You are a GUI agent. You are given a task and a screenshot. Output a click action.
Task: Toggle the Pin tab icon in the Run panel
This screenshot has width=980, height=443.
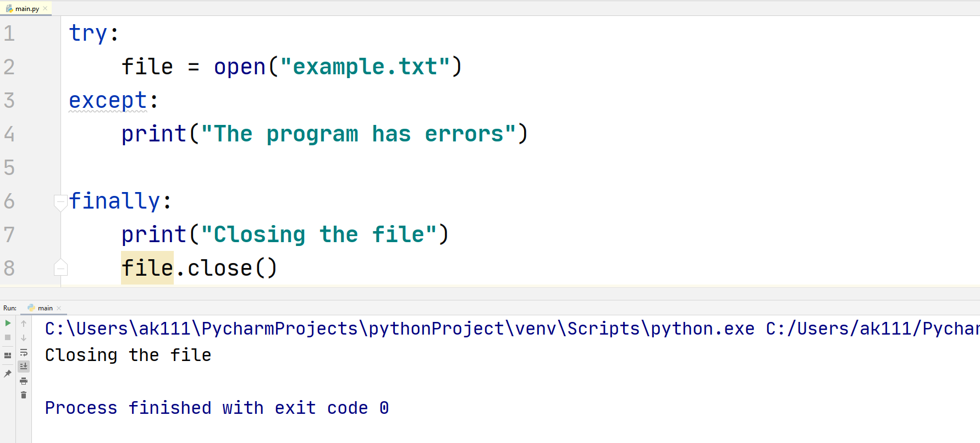pyautogui.click(x=8, y=374)
